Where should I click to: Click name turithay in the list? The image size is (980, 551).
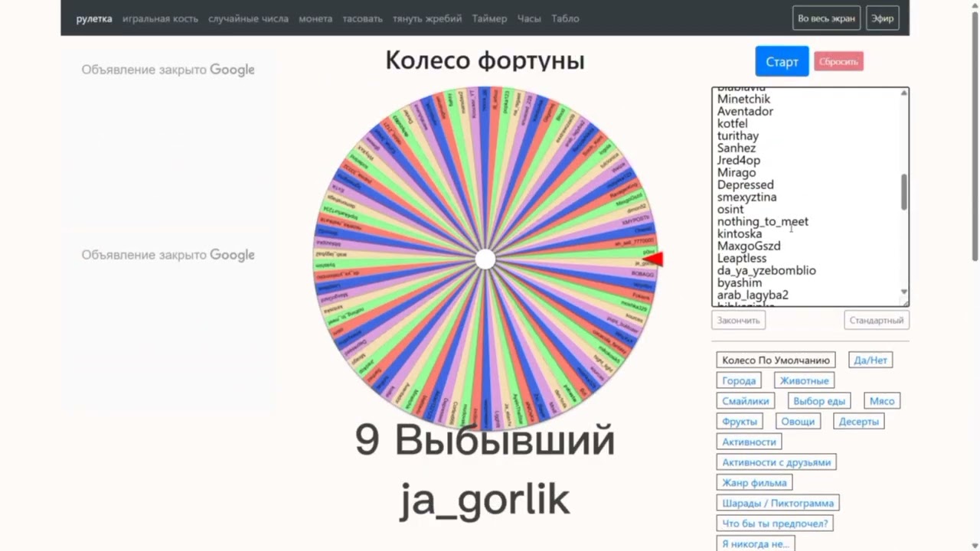738,135
